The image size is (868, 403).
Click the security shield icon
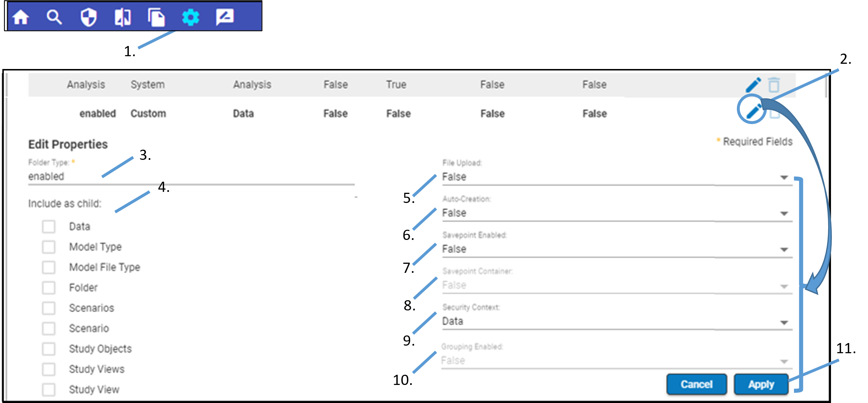click(x=89, y=17)
